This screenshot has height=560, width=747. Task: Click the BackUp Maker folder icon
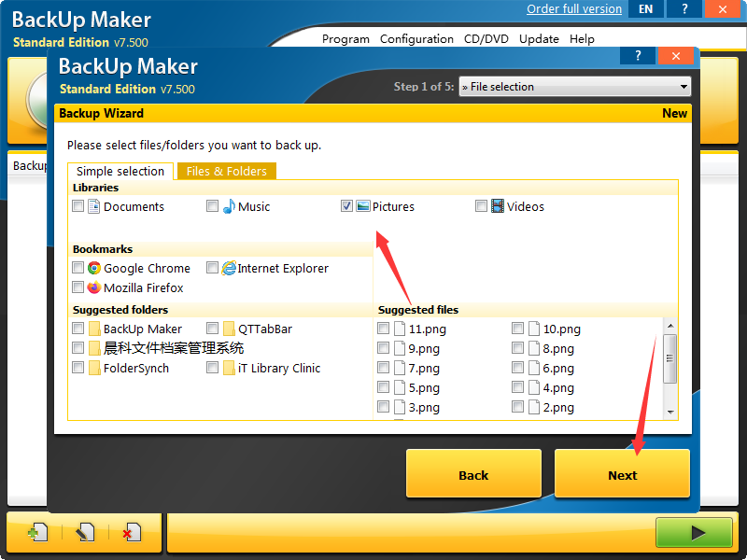[94, 329]
